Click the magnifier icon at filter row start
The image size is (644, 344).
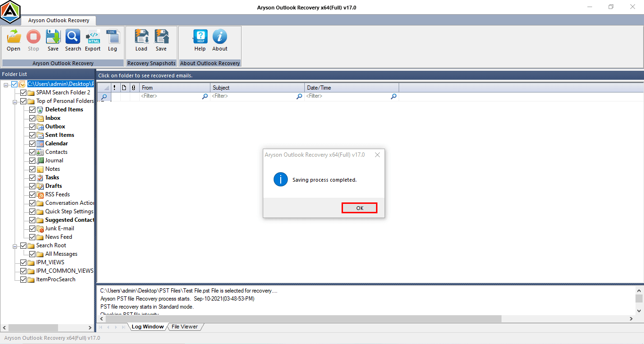(104, 96)
